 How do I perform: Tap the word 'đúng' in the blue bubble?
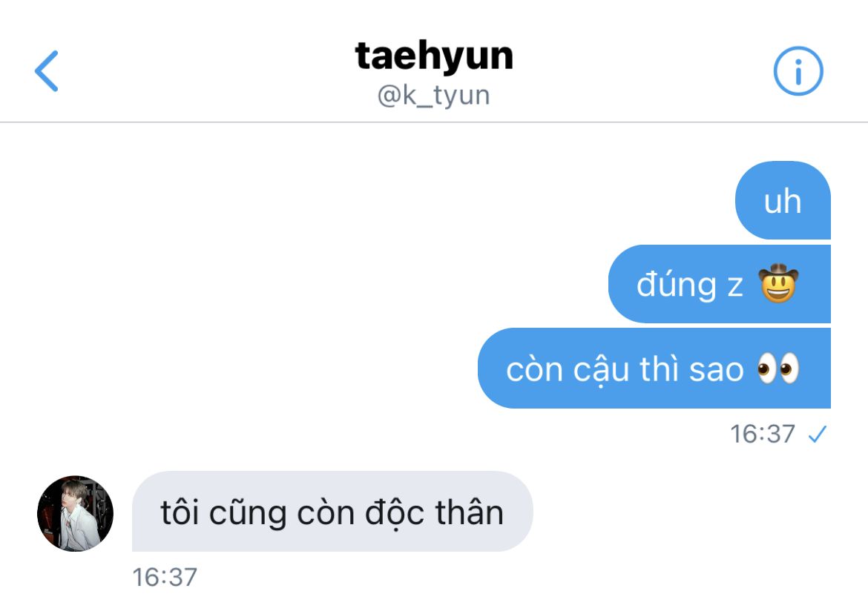coord(677,285)
